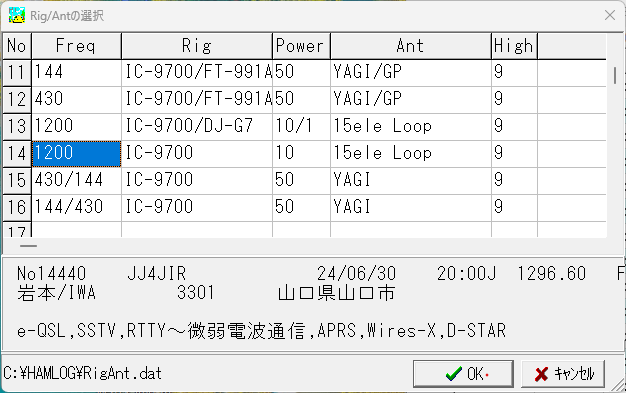Click the No column header
This screenshot has height=393, width=626.
tap(17, 46)
